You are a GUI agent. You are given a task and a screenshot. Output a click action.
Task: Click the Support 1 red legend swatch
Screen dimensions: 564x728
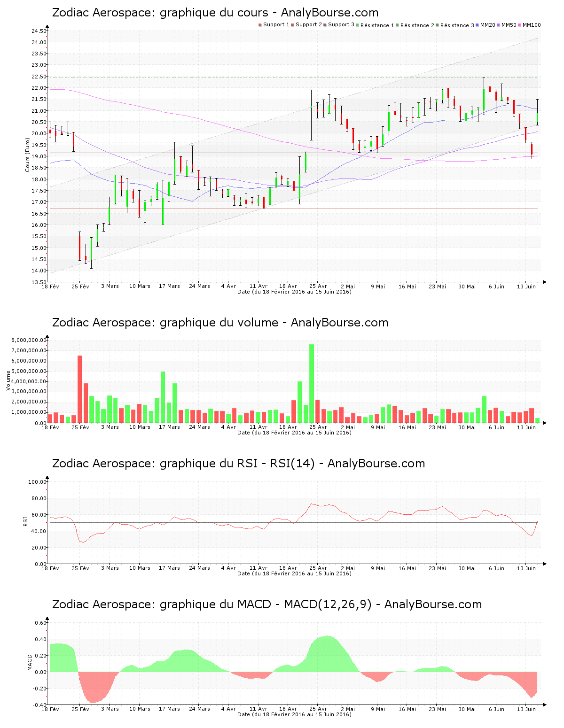click(x=260, y=25)
